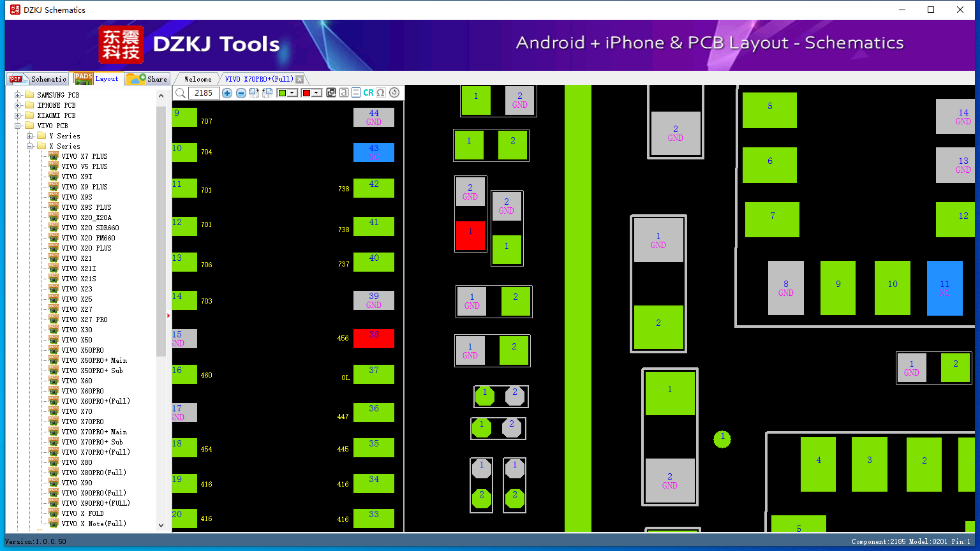Click the red color swatch in the toolbar

tap(306, 93)
